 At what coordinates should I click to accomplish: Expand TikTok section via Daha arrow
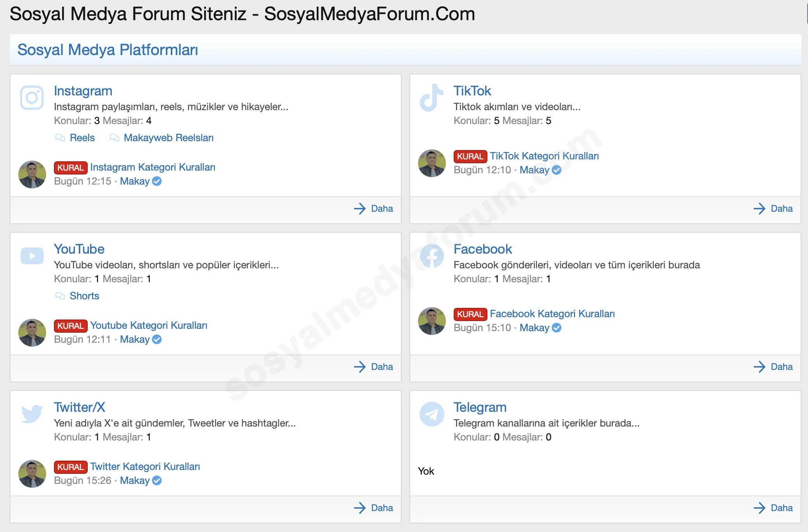pyautogui.click(x=759, y=209)
